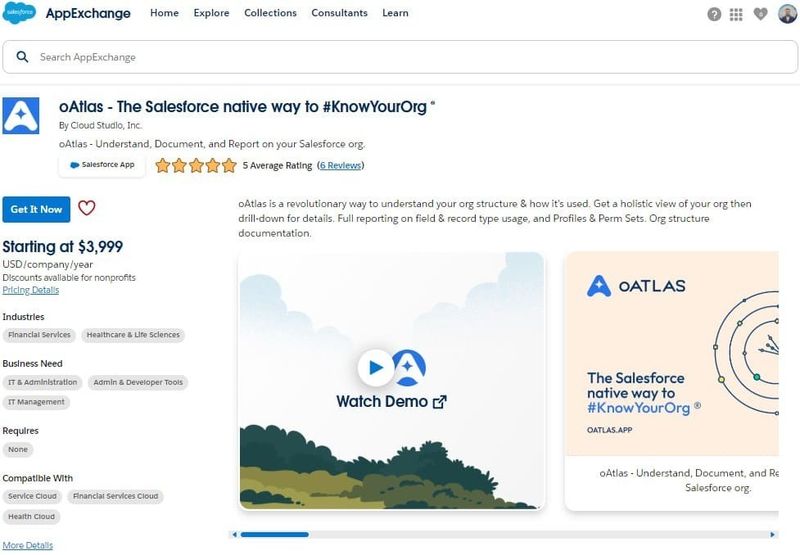Click the Watch Demo external link icon

pos(439,402)
